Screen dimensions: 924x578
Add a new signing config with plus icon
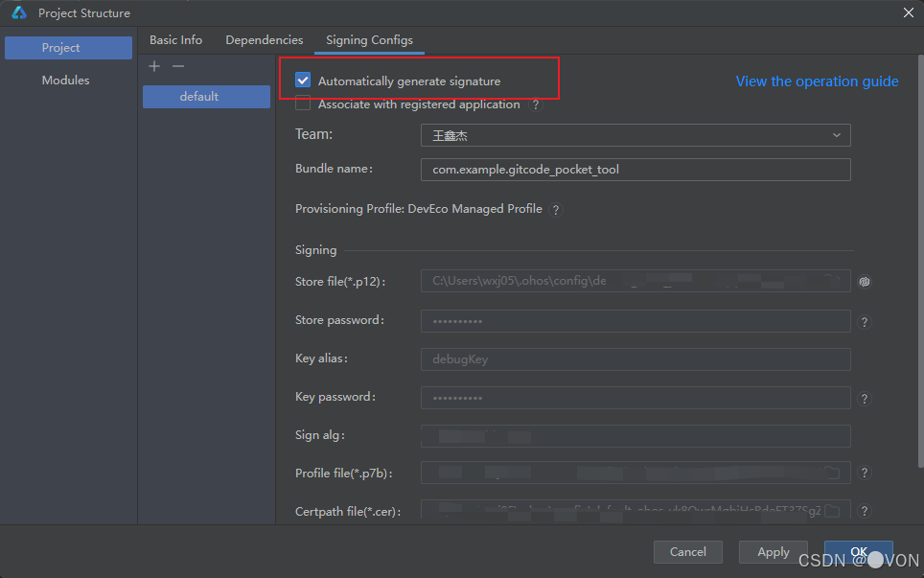154,66
